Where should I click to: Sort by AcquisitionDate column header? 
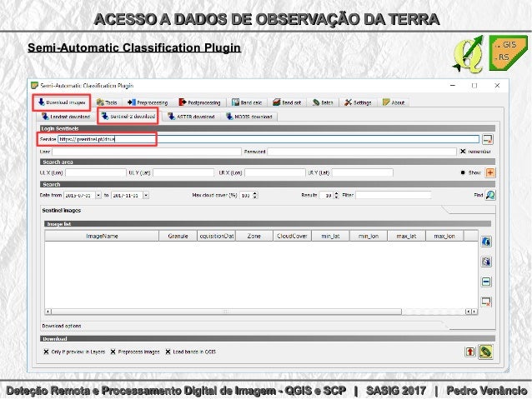tap(217, 236)
